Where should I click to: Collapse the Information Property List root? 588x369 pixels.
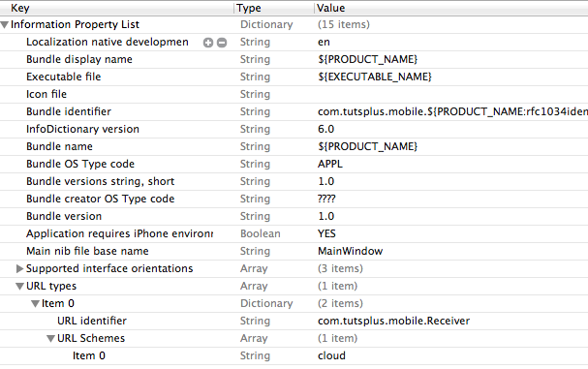pos(5,25)
